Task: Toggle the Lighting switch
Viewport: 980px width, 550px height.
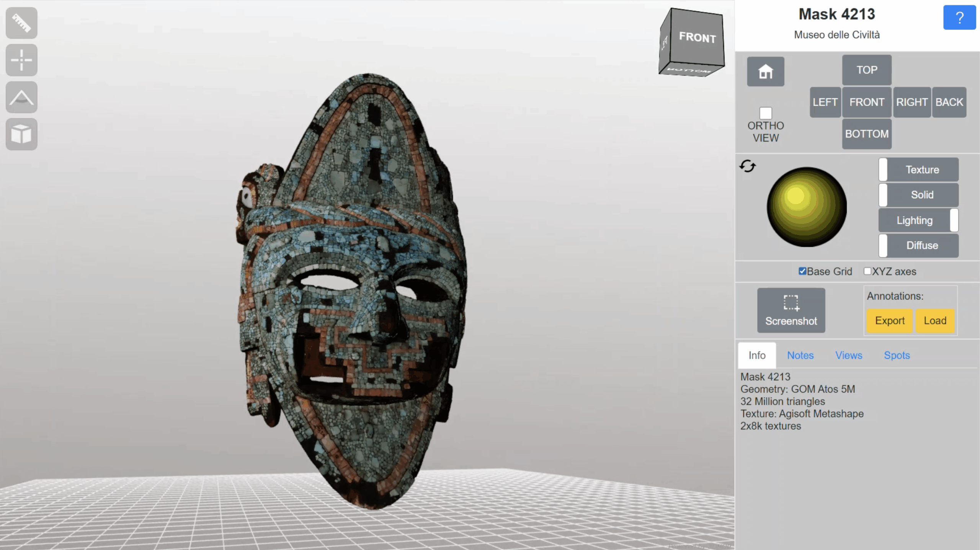Action: [919, 220]
